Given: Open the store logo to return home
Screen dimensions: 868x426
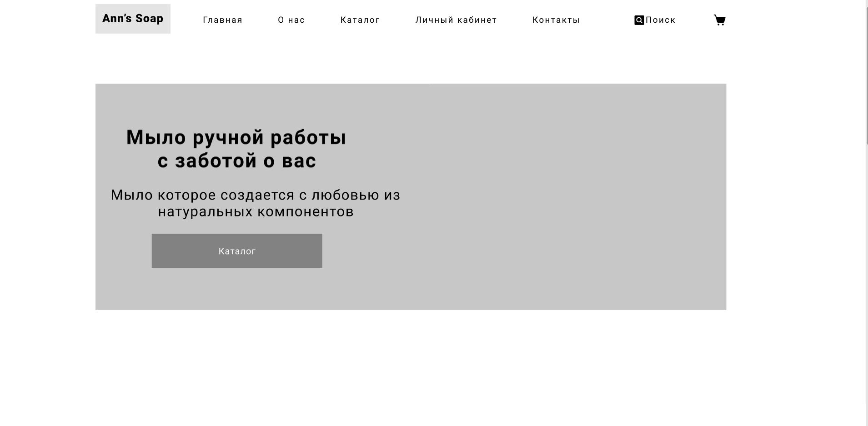Looking at the screenshot, I should (x=133, y=19).
